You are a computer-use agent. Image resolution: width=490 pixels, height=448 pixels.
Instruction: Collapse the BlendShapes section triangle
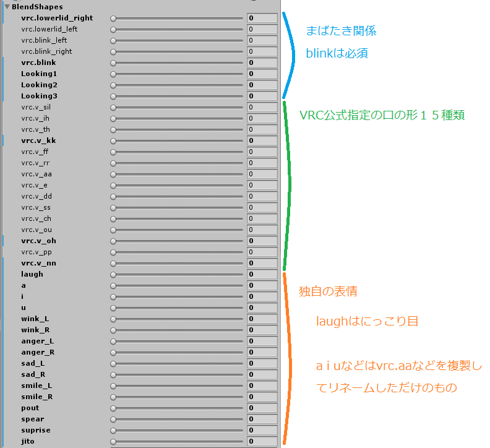click(7, 7)
